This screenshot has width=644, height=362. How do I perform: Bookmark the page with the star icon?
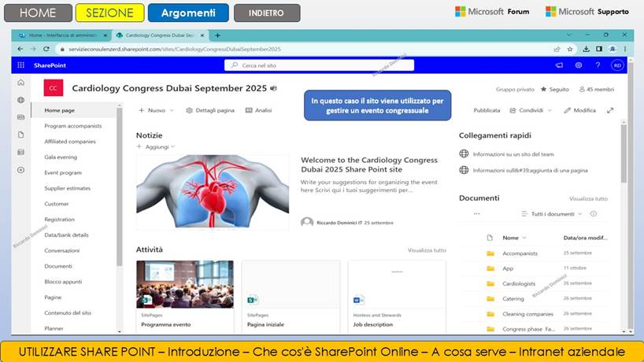[x=570, y=49]
